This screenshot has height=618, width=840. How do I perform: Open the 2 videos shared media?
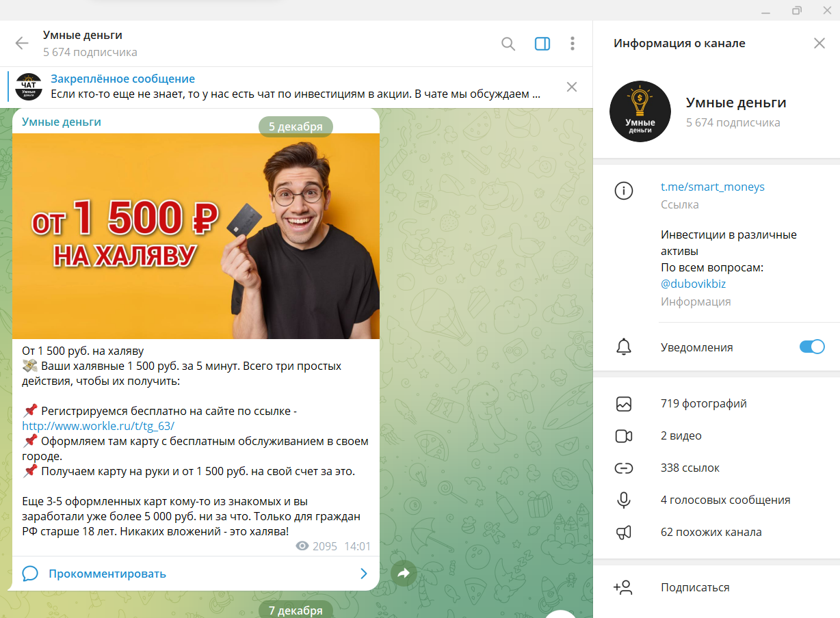[681, 435]
